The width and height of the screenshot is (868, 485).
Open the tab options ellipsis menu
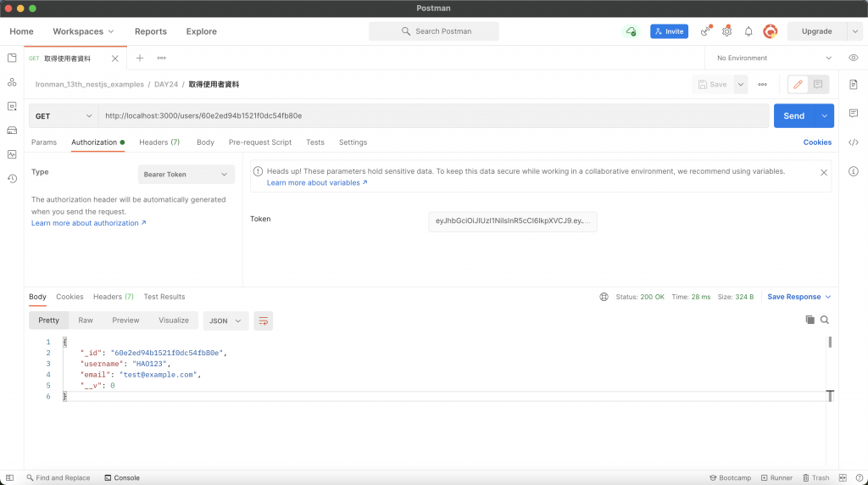point(161,59)
